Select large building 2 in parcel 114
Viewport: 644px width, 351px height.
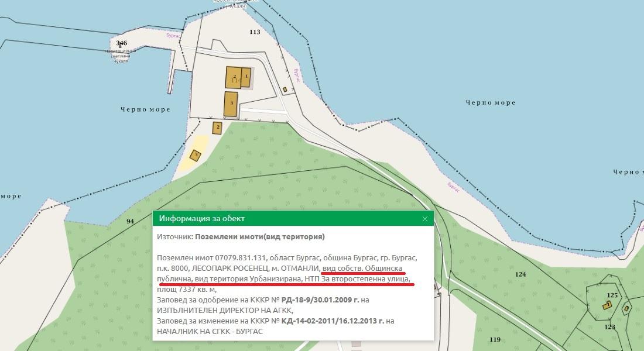[234, 77]
